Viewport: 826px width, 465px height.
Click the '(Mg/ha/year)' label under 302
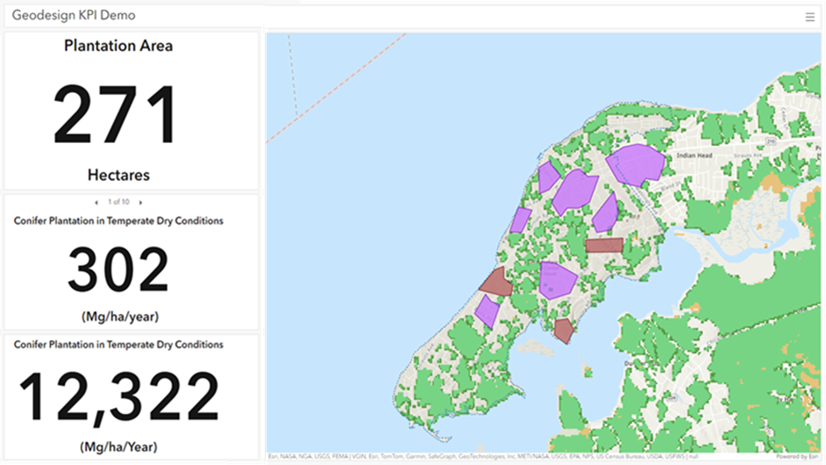click(120, 316)
